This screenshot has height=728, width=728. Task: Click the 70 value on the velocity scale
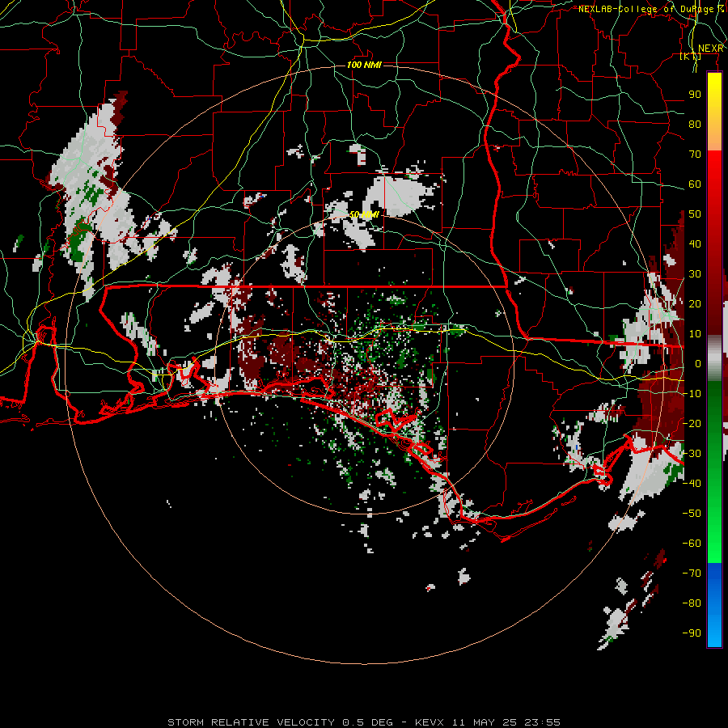pyautogui.click(x=695, y=154)
